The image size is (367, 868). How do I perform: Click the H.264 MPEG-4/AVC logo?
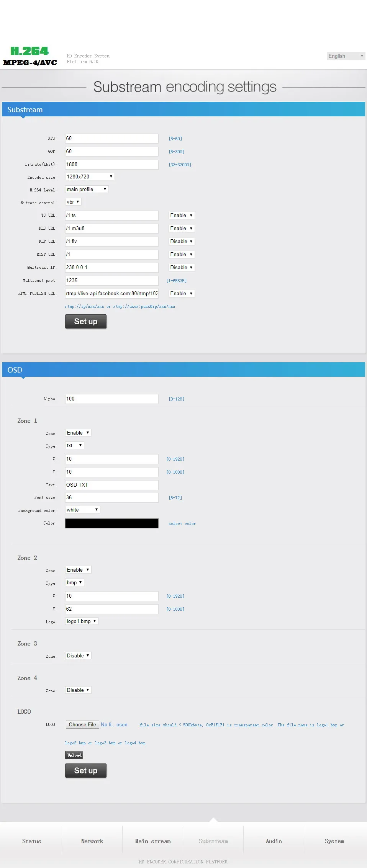[x=30, y=56]
